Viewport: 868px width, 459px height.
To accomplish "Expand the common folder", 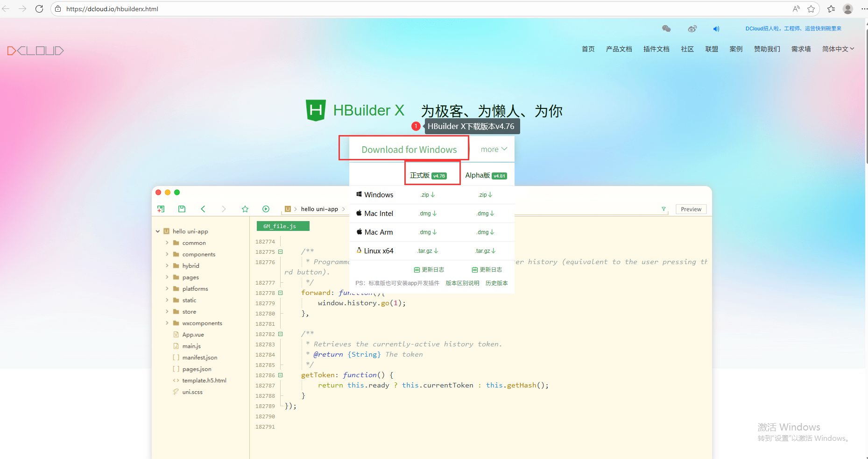I will 167,243.
